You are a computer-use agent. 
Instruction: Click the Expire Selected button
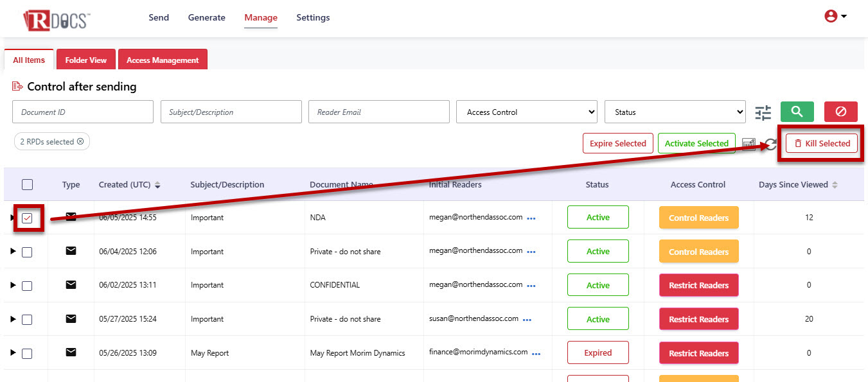617,144
